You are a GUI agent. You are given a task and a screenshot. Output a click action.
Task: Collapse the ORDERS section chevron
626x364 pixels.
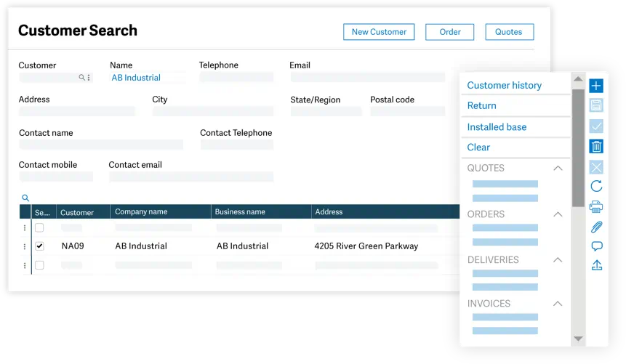pos(558,214)
